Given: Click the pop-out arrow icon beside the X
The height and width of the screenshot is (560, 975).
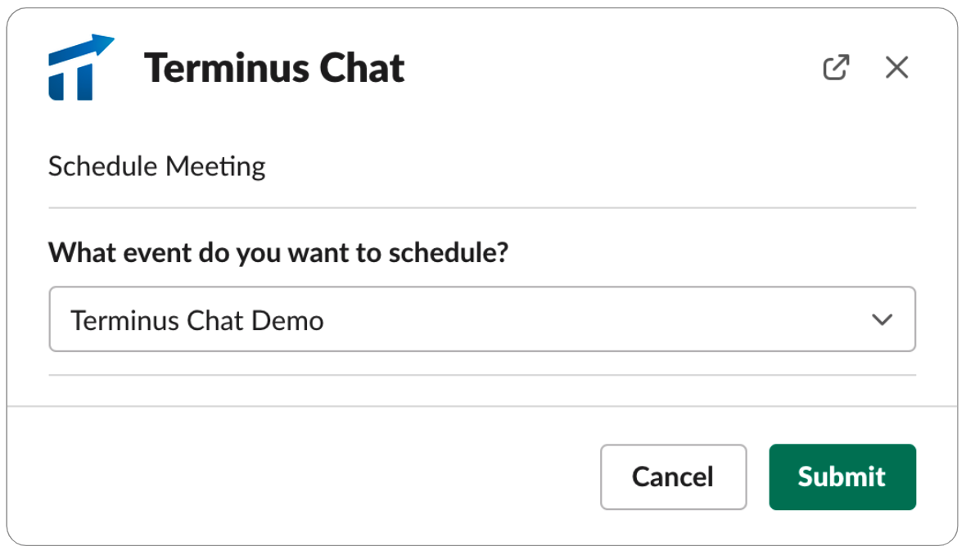Looking at the screenshot, I should 836,67.
